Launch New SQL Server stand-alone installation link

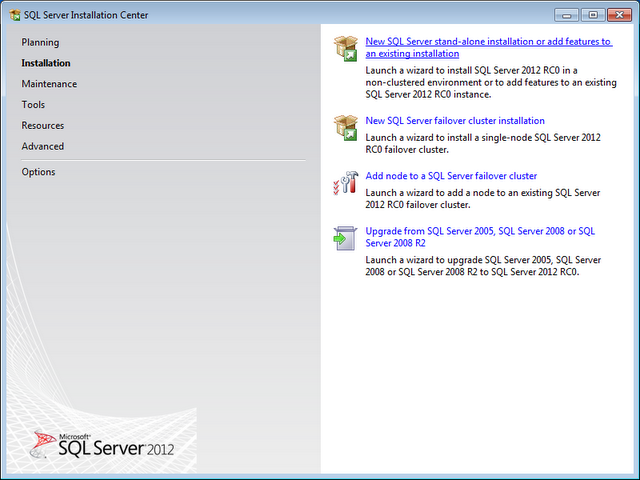(489, 47)
